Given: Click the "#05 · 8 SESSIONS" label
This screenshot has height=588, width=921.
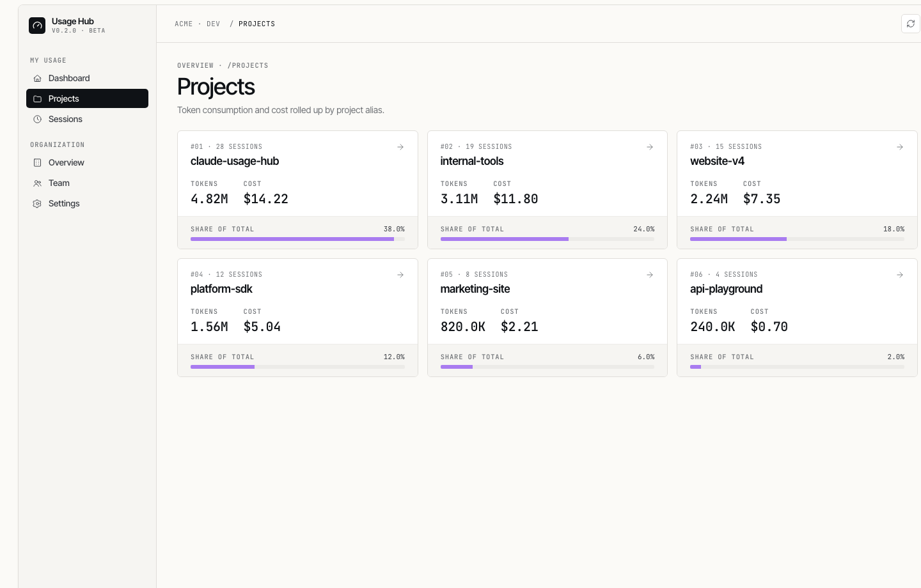Looking at the screenshot, I should (x=474, y=275).
